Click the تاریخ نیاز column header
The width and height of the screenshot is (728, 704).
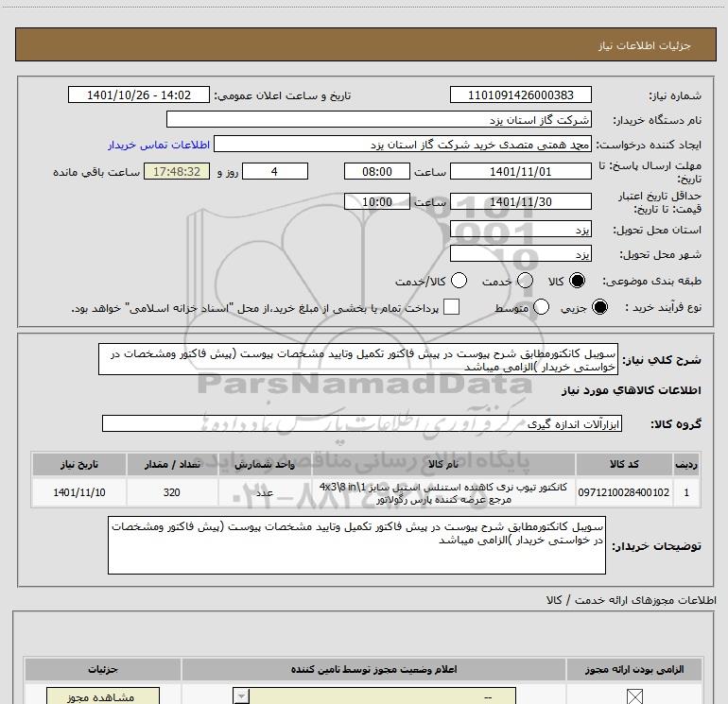(78, 464)
